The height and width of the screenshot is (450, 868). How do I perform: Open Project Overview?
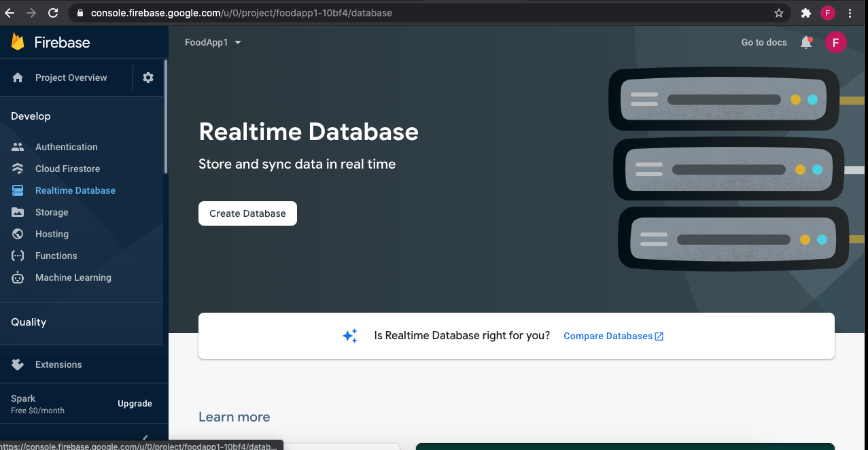[x=71, y=77]
